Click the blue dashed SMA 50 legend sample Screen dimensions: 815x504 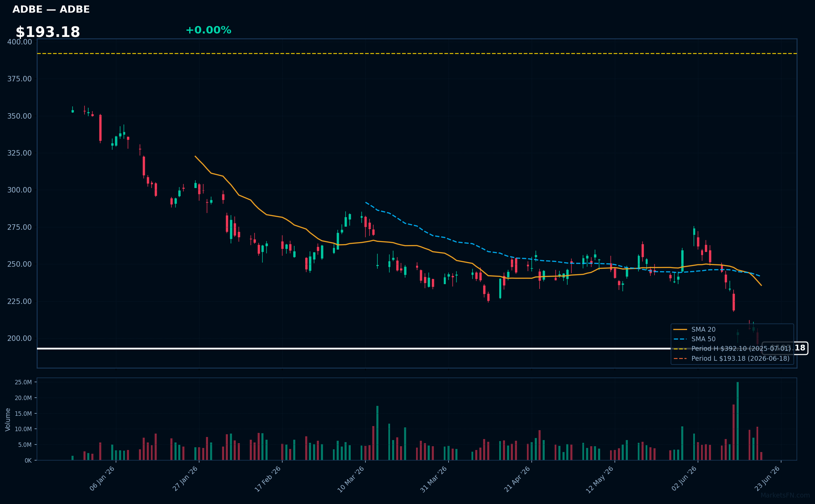(680, 339)
